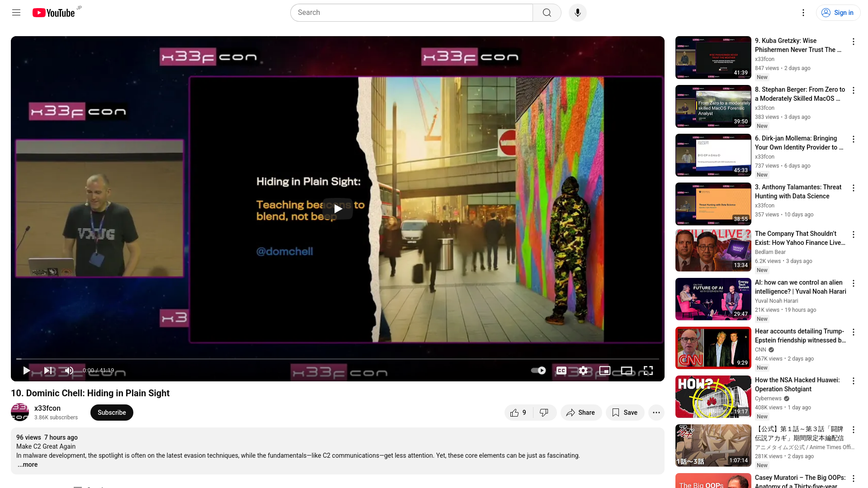Open Kuba Gretzky video thumbnail
Image resolution: width=868 pixels, height=488 pixels.
713,57
